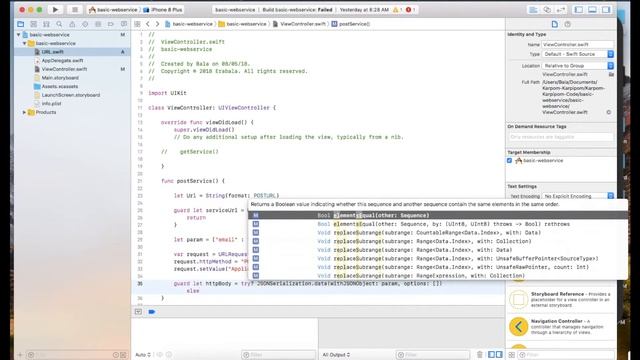The height and width of the screenshot is (360, 640).
Task: Open related items grid in jump bar
Action: coord(138,24)
